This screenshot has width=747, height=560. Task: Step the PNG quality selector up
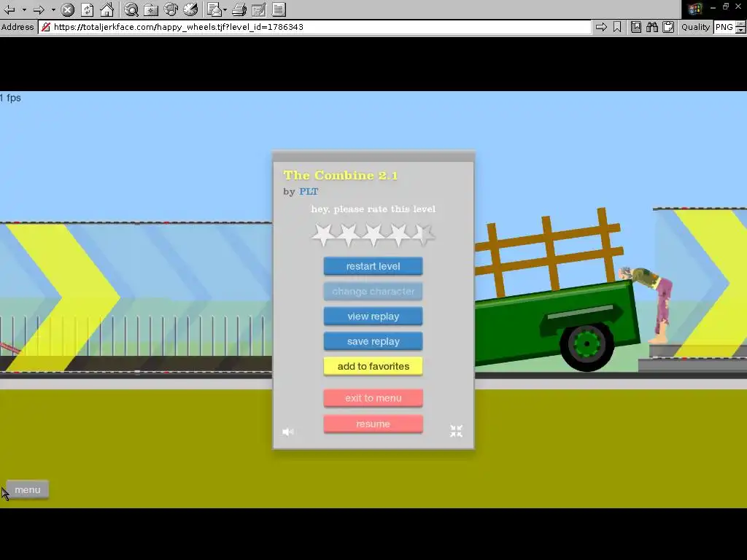click(741, 24)
